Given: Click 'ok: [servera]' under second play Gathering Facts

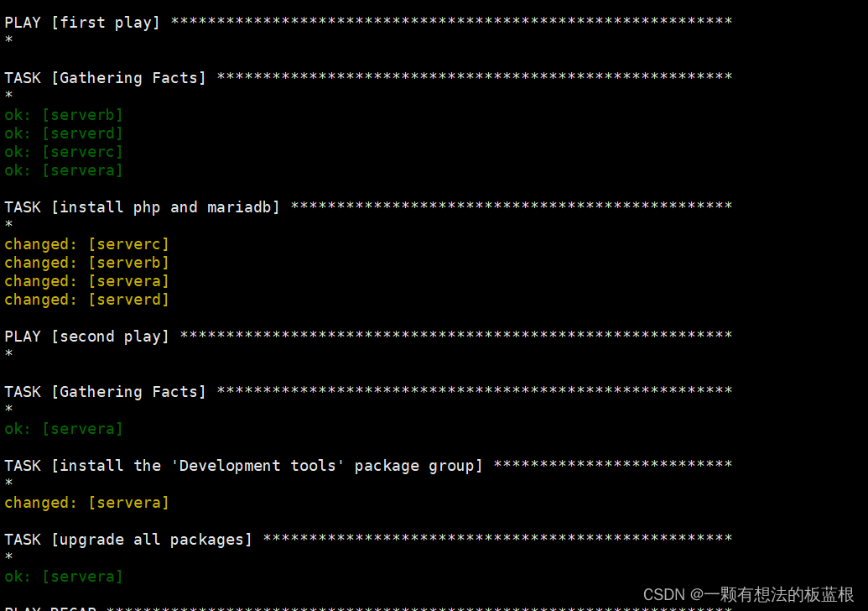Looking at the screenshot, I should click(64, 429).
